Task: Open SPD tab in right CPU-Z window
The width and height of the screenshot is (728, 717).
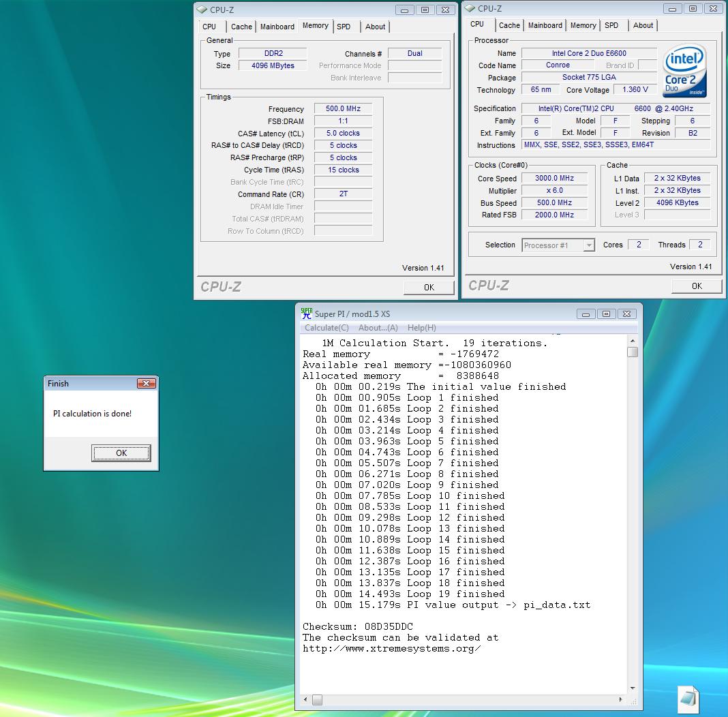Action: point(611,25)
